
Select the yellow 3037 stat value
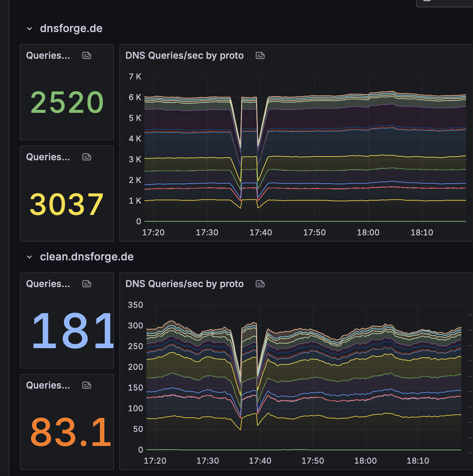point(67,204)
